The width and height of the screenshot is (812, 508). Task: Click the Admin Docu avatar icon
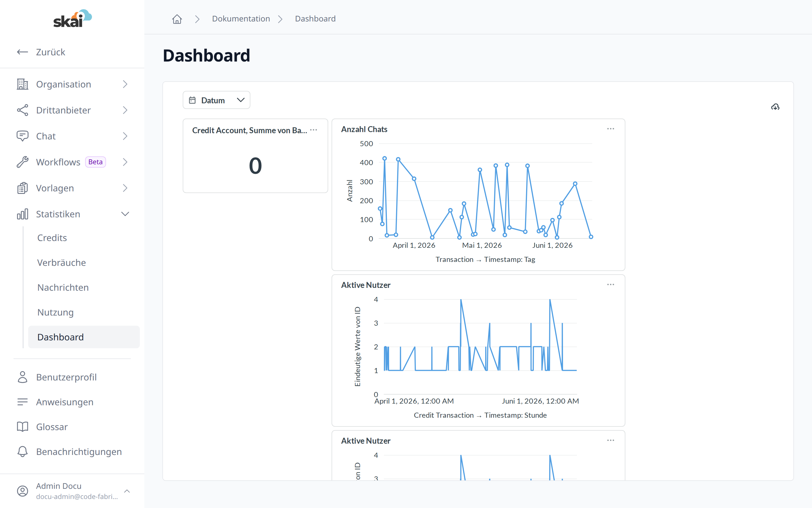(23, 491)
